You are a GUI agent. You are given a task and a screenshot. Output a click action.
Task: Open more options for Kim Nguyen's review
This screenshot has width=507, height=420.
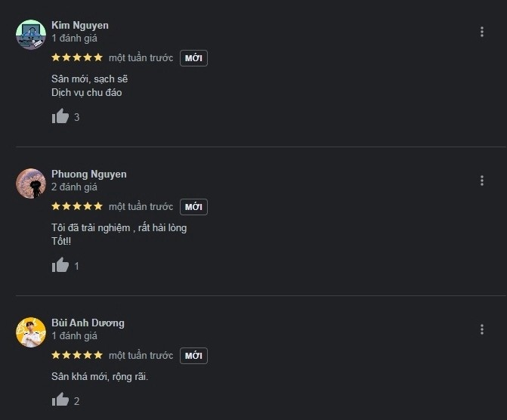point(482,32)
